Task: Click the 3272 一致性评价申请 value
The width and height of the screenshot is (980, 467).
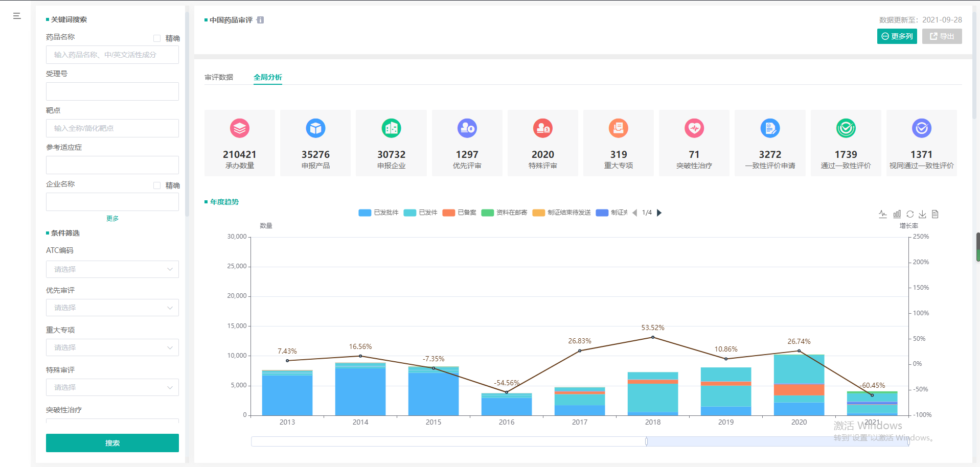Action: click(x=770, y=154)
